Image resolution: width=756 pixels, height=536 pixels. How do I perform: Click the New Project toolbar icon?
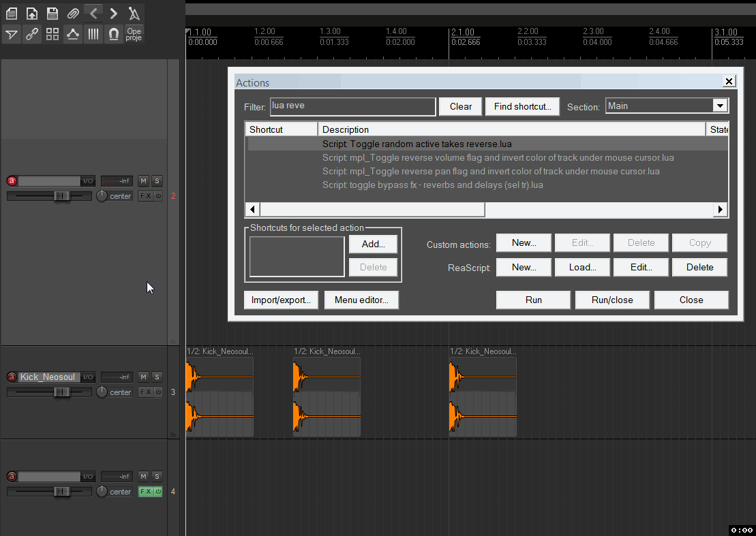[x=12, y=14]
